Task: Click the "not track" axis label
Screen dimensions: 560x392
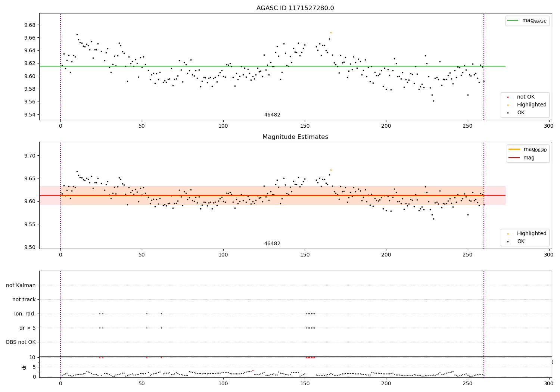Action: point(24,300)
